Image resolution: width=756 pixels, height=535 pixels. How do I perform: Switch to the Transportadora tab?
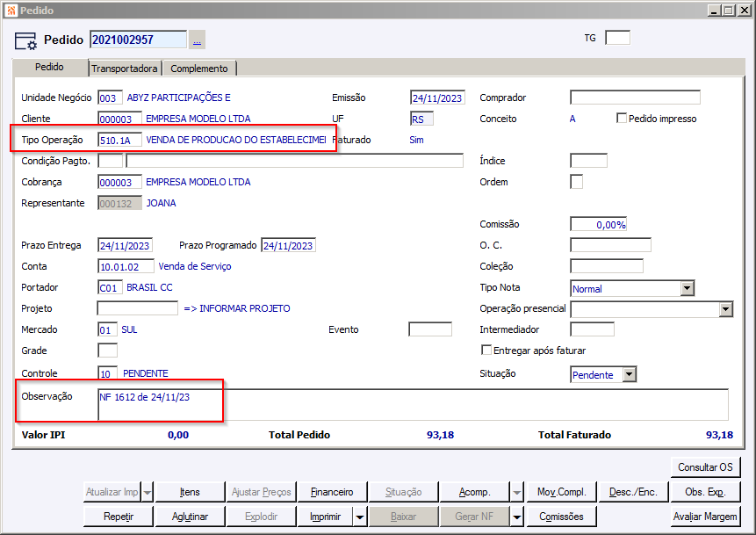click(125, 69)
